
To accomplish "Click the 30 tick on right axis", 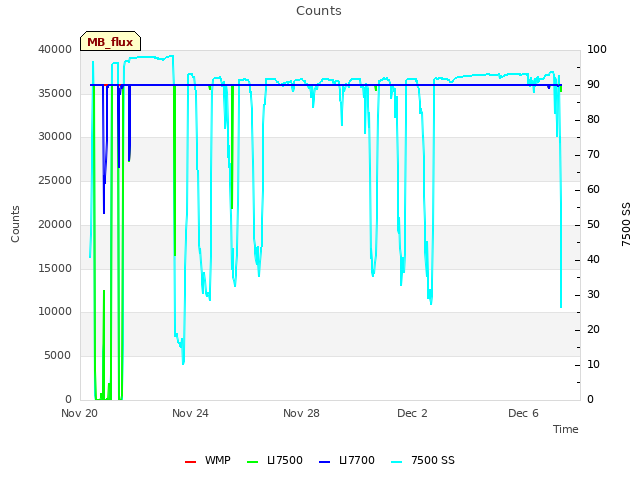I will 593,295.
